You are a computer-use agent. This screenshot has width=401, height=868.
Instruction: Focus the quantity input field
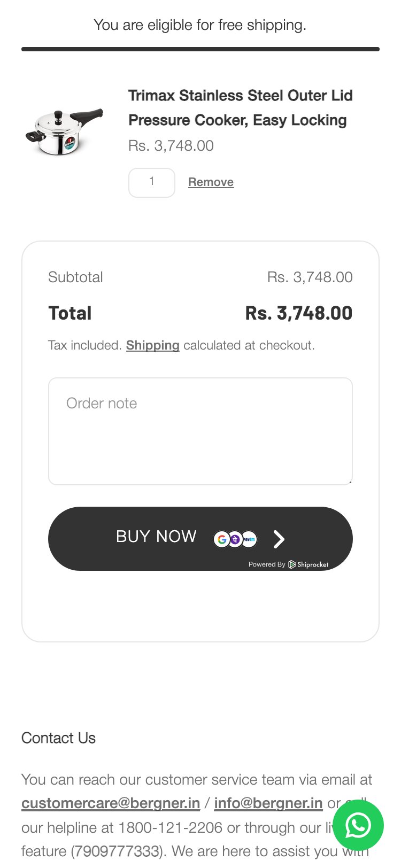tap(152, 182)
